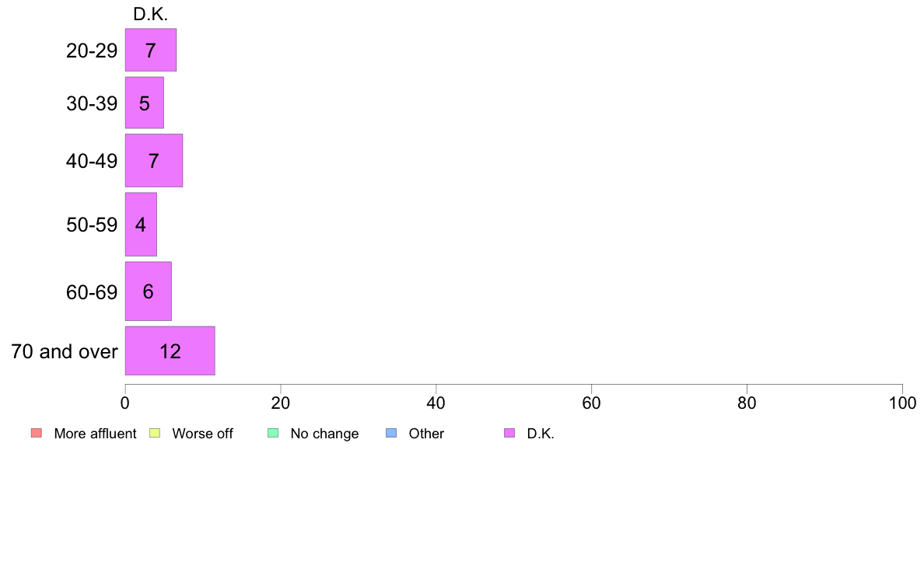The width and height of the screenshot is (924, 572).
Task: Click the 70 and over axis label
Action: [65, 352]
